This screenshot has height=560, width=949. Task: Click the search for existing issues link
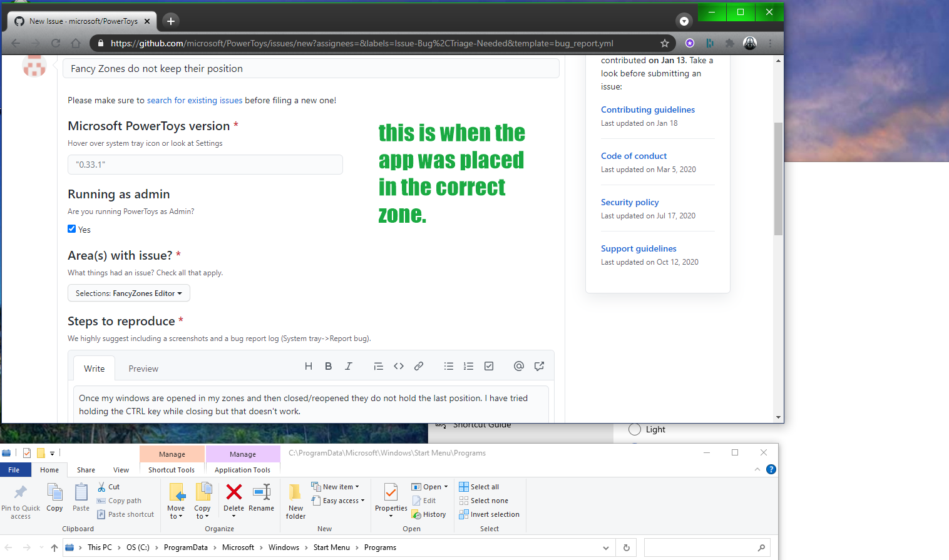click(x=194, y=100)
